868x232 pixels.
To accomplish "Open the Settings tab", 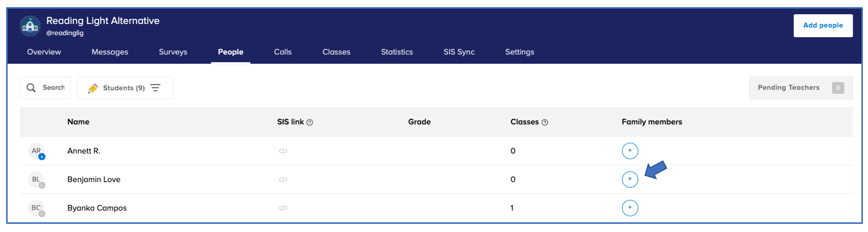I will (519, 52).
